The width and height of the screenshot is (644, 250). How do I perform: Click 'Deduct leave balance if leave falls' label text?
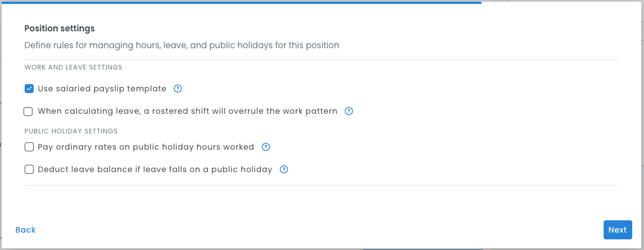[155, 169]
